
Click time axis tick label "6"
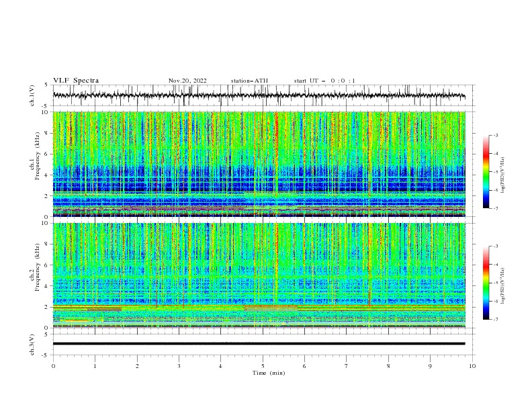click(304, 366)
